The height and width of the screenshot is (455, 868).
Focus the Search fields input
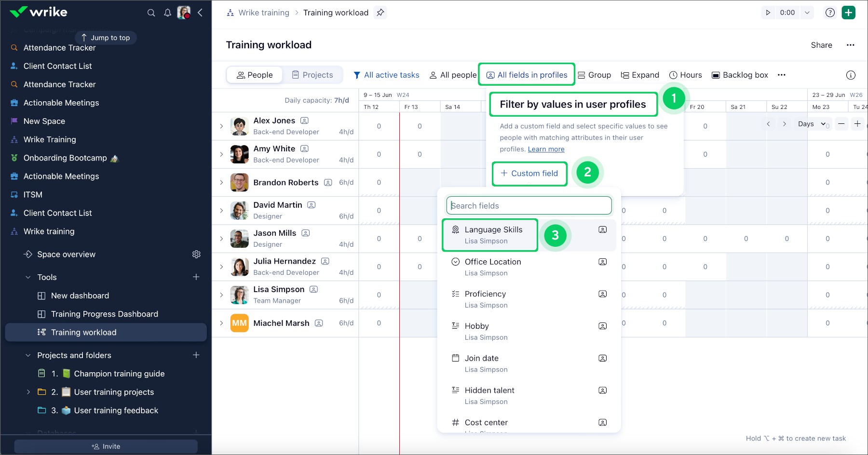tap(529, 206)
